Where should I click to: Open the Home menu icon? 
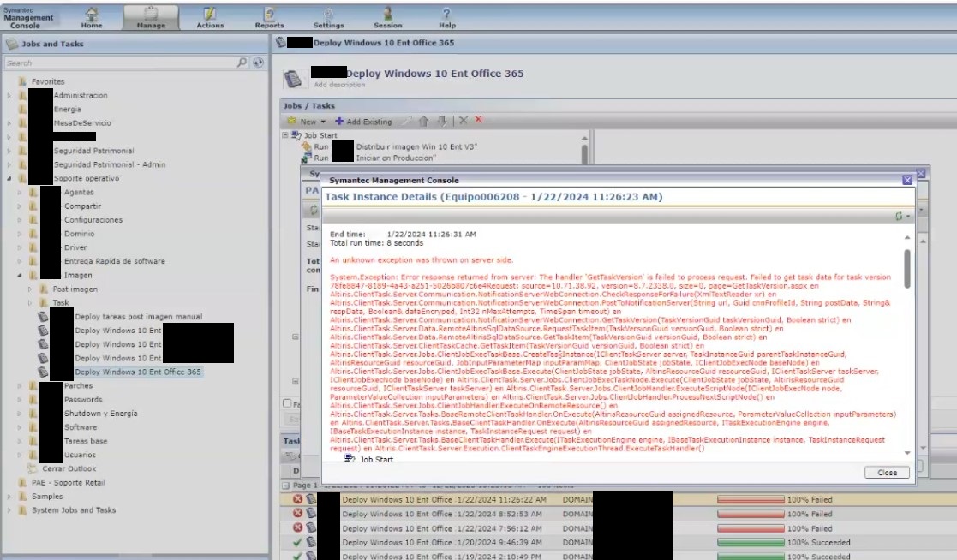point(92,13)
